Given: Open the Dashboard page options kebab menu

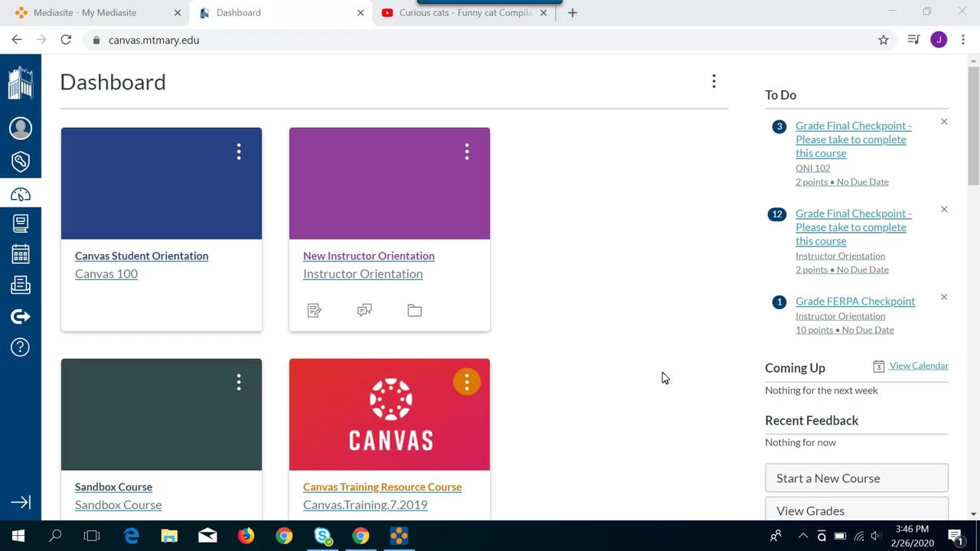Looking at the screenshot, I should (714, 81).
